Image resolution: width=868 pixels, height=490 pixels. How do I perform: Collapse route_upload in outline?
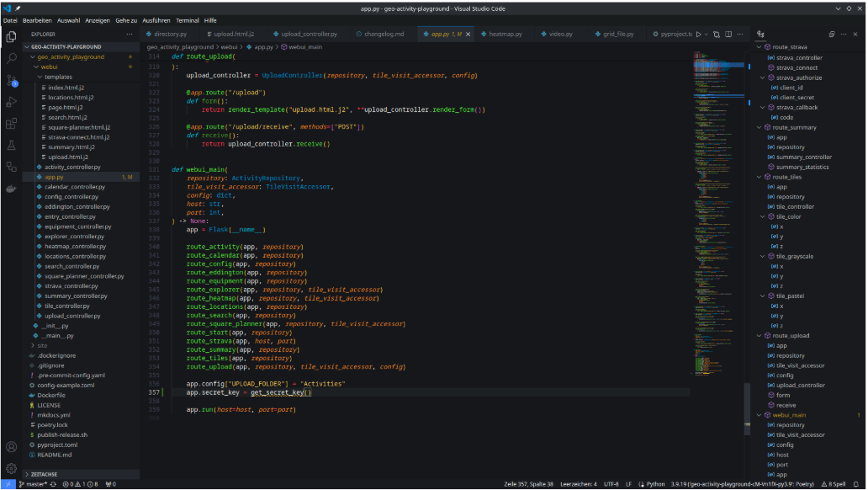point(759,336)
